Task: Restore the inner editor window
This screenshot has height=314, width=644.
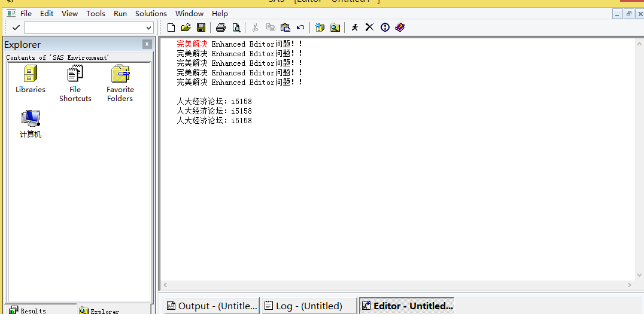Action: coord(628,14)
